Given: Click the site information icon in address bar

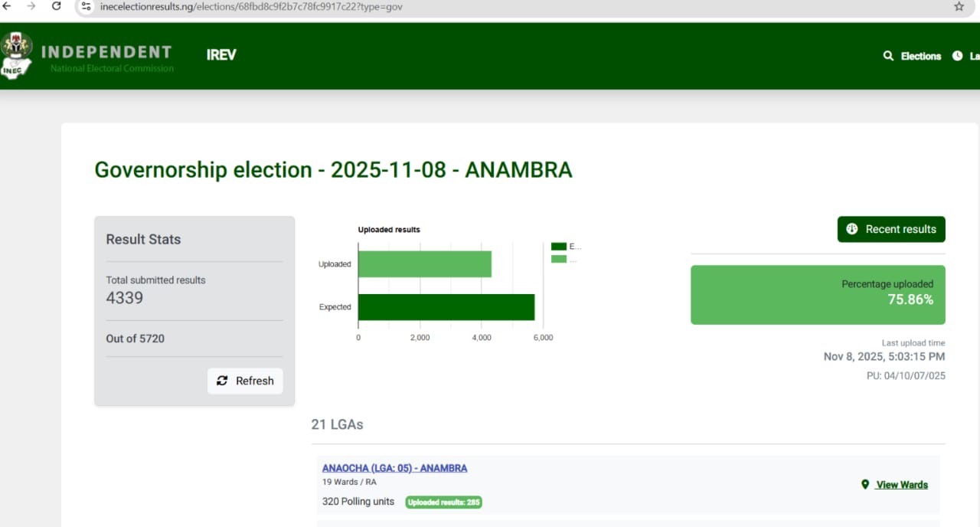Looking at the screenshot, I should [86, 7].
